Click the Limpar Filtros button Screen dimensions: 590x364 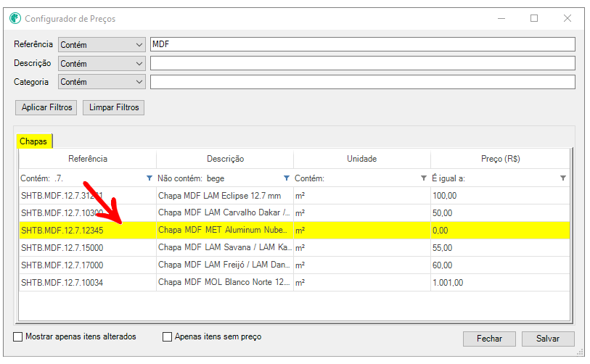[x=114, y=107]
